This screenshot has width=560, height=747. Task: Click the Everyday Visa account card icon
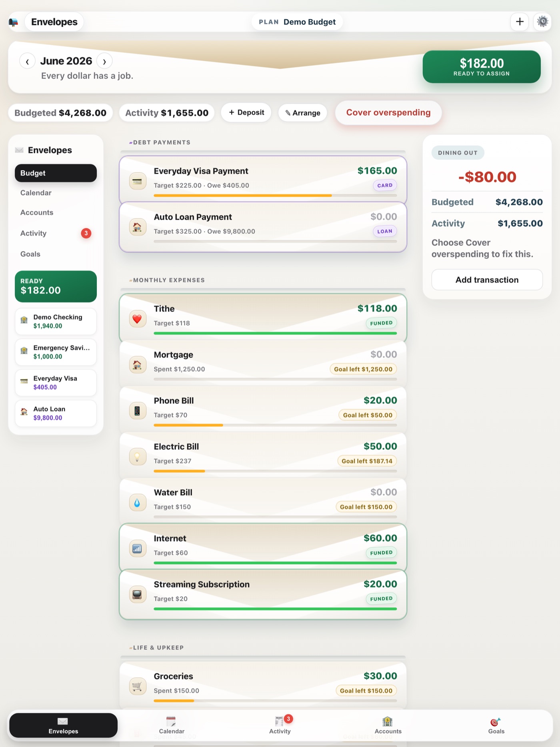coord(24,381)
